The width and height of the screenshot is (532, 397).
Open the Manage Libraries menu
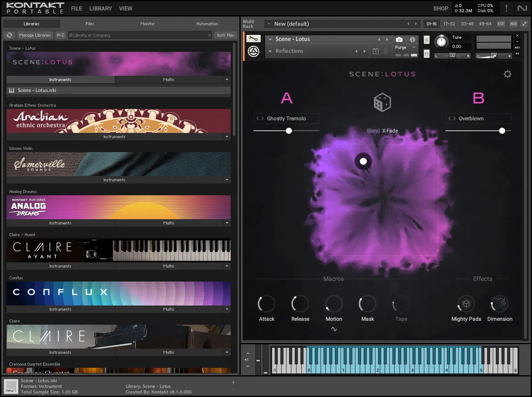point(35,35)
